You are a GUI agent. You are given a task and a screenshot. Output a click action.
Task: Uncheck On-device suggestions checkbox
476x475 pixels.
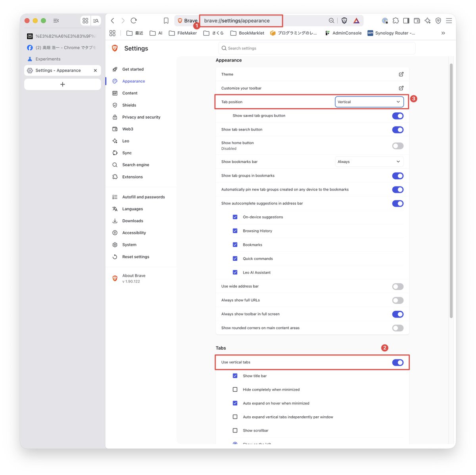[235, 217]
